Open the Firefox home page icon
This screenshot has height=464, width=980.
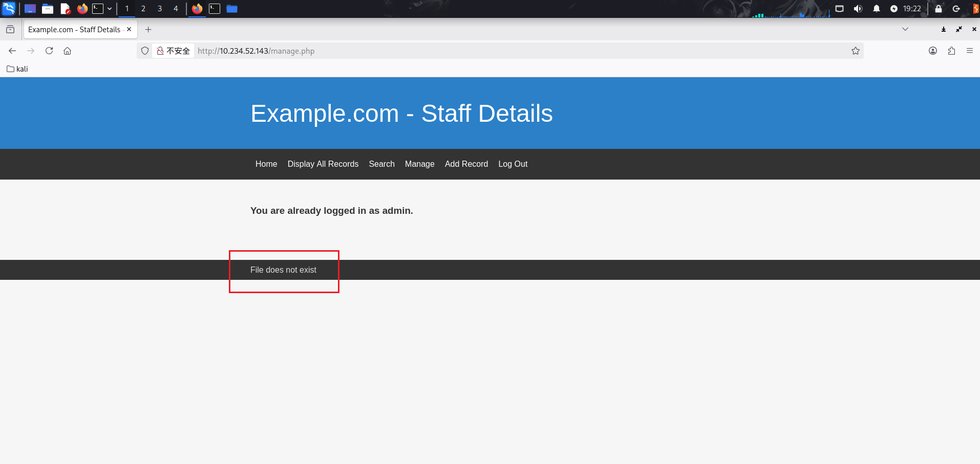point(67,51)
